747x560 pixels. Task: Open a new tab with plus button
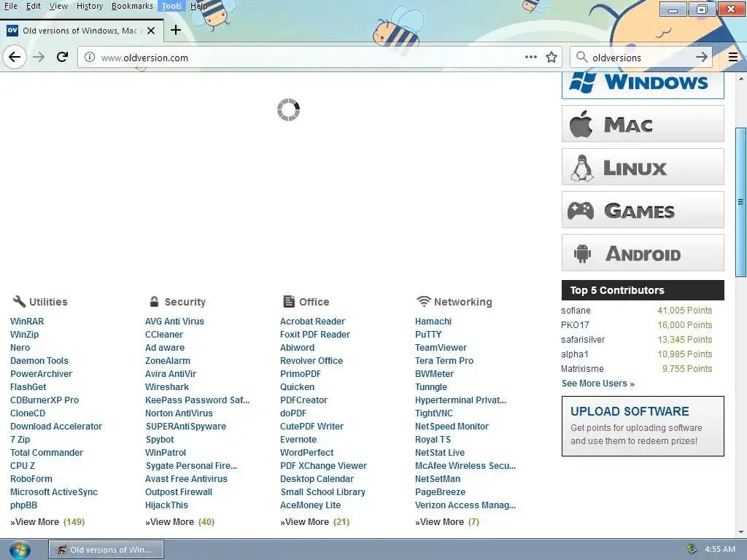[x=176, y=30]
